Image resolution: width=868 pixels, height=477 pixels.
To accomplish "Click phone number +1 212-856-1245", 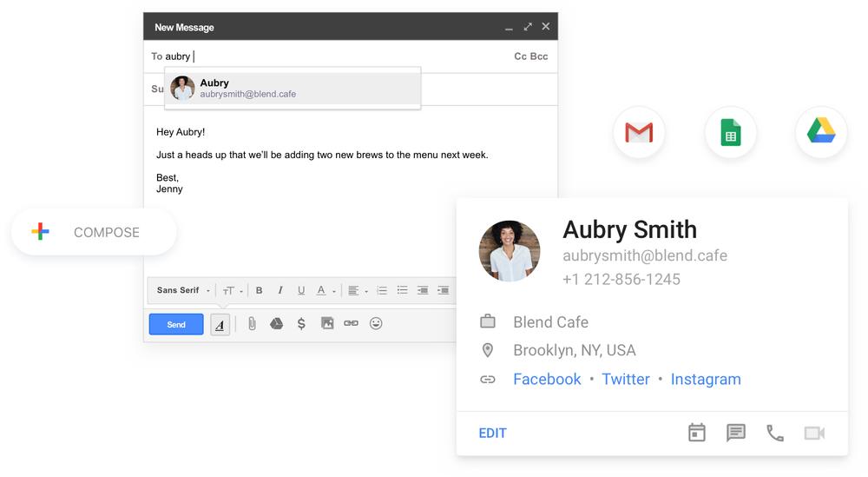I will [x=621, y=279].
